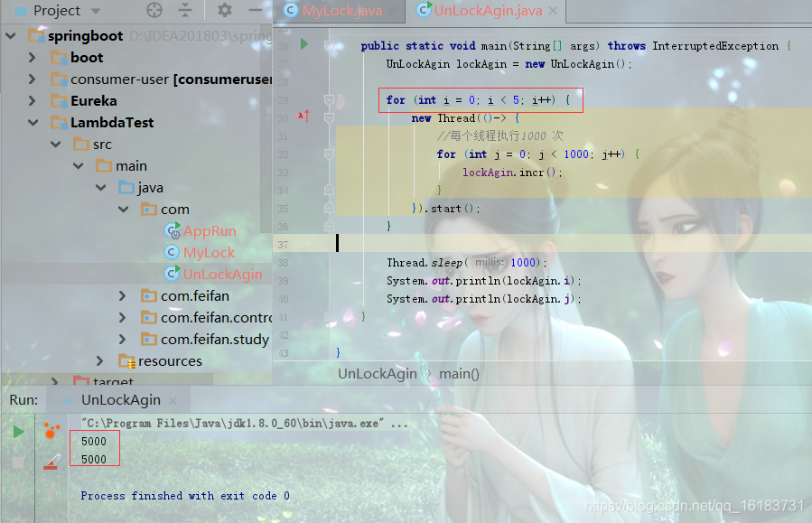Screen dimensions: 812x523
Task: Collapse the main folder
Action: (x=79, y=166)
